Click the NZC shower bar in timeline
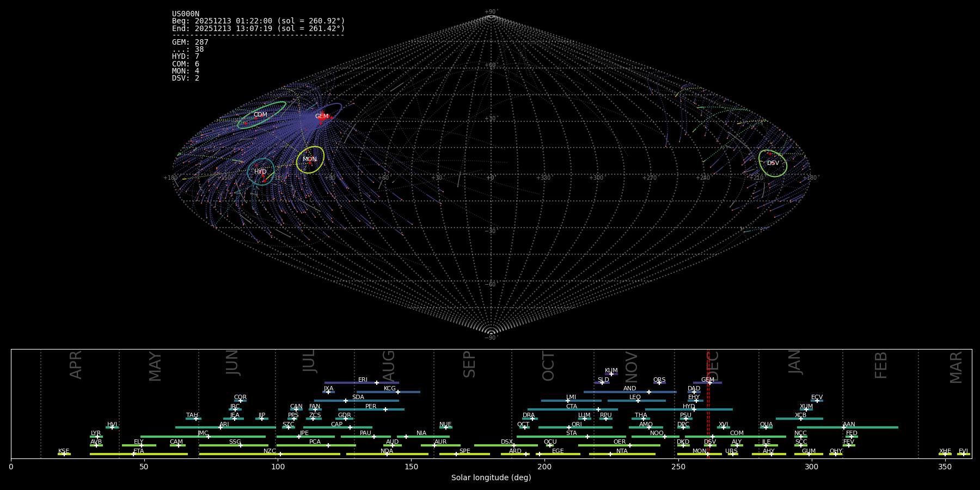 point(269,454)
